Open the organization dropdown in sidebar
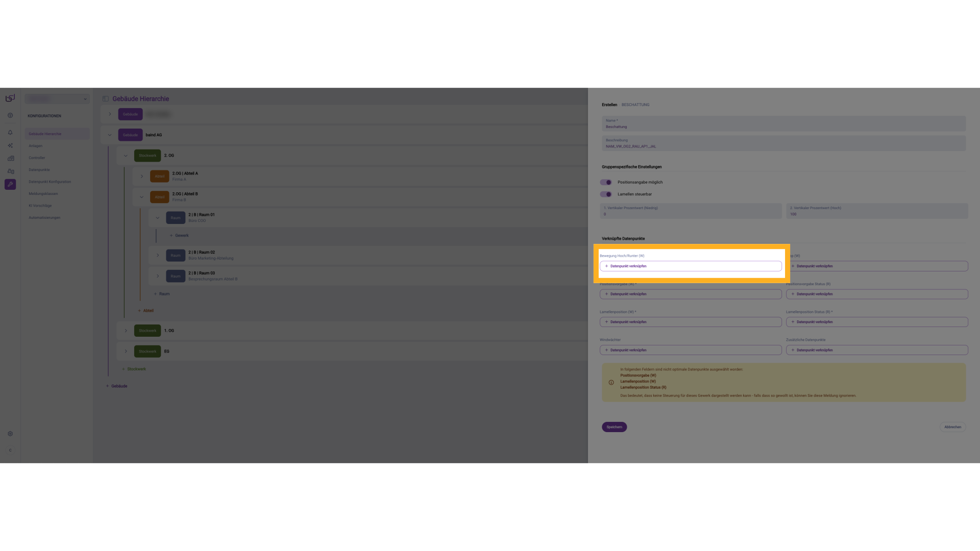Screen dimensions: 980x551 57,99
